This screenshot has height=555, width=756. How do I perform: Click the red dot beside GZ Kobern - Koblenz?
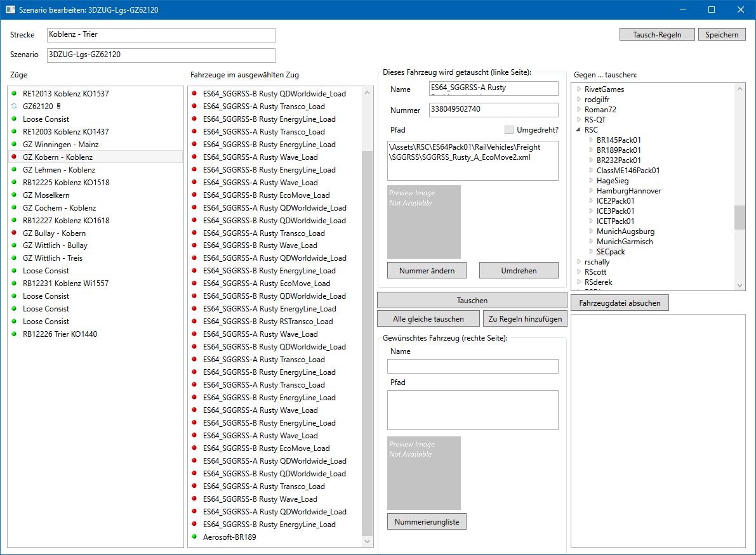tap(14, 157)
